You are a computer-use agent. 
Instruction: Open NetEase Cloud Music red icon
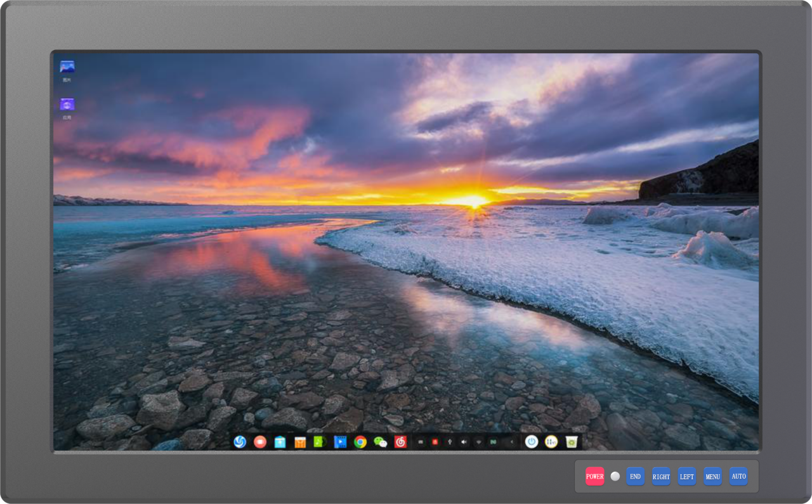(x=400, y=442)
